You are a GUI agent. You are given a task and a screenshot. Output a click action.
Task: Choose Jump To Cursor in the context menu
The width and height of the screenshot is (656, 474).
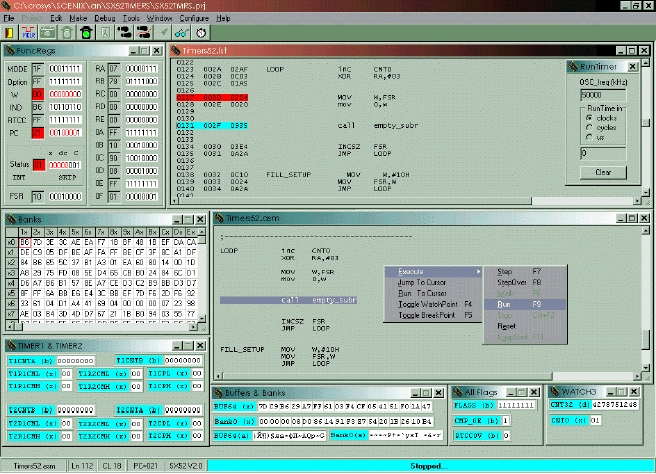pyautogui.click(x=433, y=282)
